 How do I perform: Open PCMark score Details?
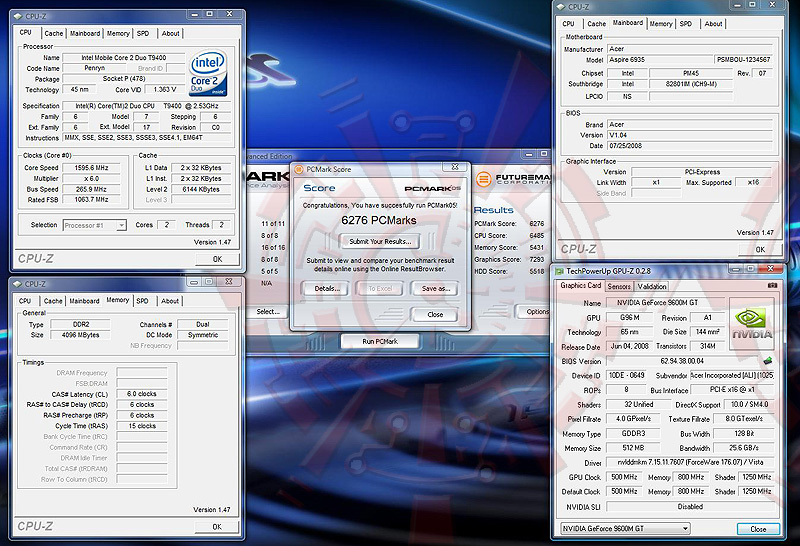(327, 288)
